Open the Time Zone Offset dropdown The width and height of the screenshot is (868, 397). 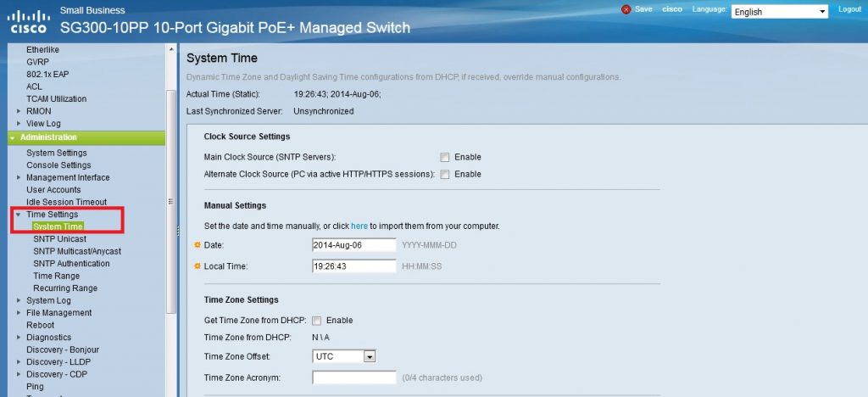pyautogui.click(x=344, y=356)
